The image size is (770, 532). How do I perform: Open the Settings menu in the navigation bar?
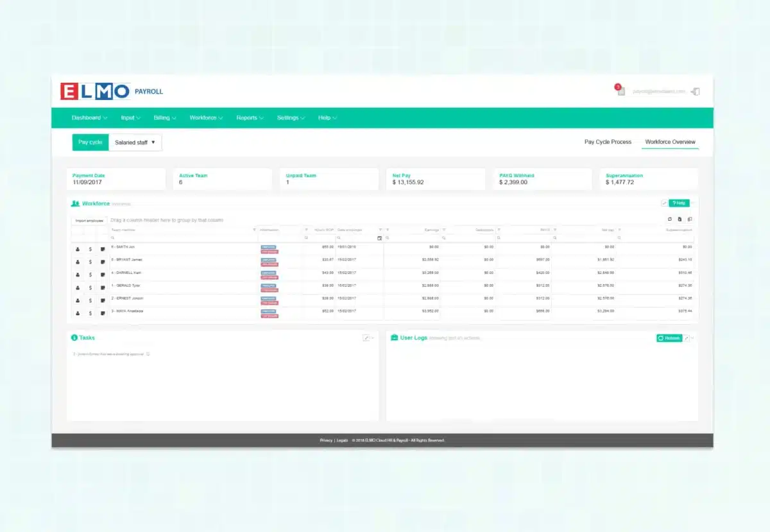click(289, 117)
